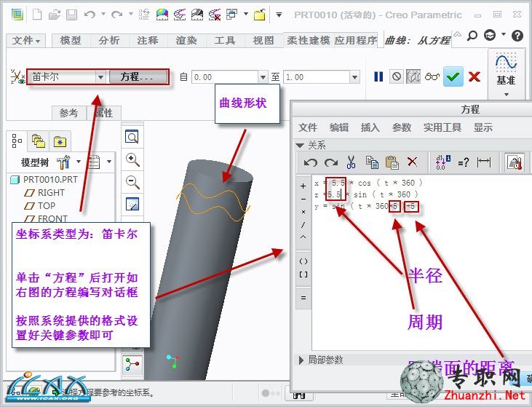Open the 属性 panel tab
Image resolution: width=532 pixels, height=407 pixels.
pos(104,113)
